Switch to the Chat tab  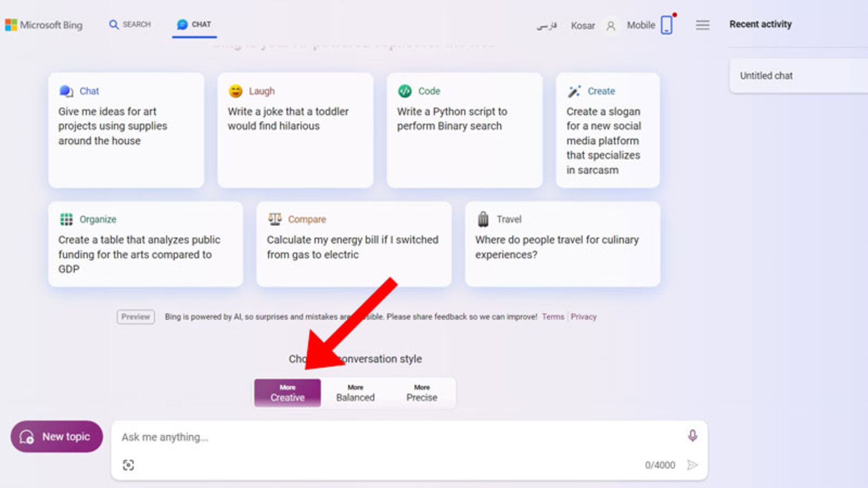point(194,24)
